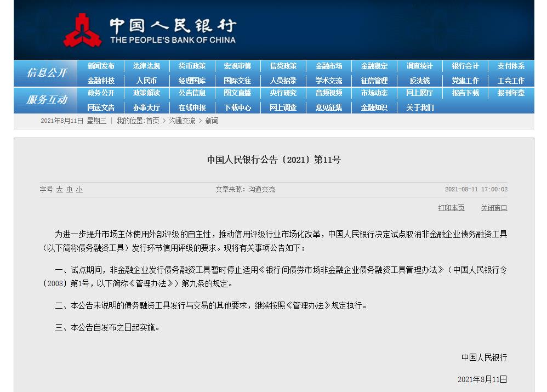This screenshot has width=547, height=392.
Task: Go to 意见征集 section
Action: (x=329, y=107)
